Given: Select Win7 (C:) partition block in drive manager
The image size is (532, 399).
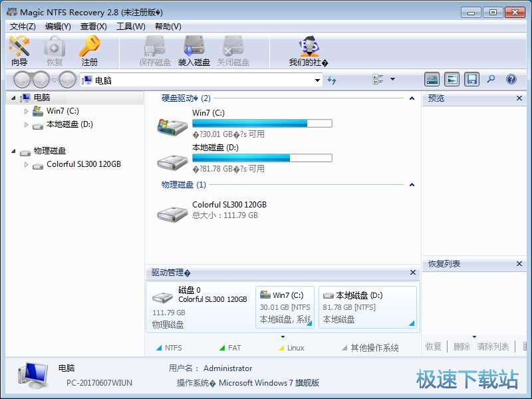Looking at the screenshot, I should tap(285, 307).
